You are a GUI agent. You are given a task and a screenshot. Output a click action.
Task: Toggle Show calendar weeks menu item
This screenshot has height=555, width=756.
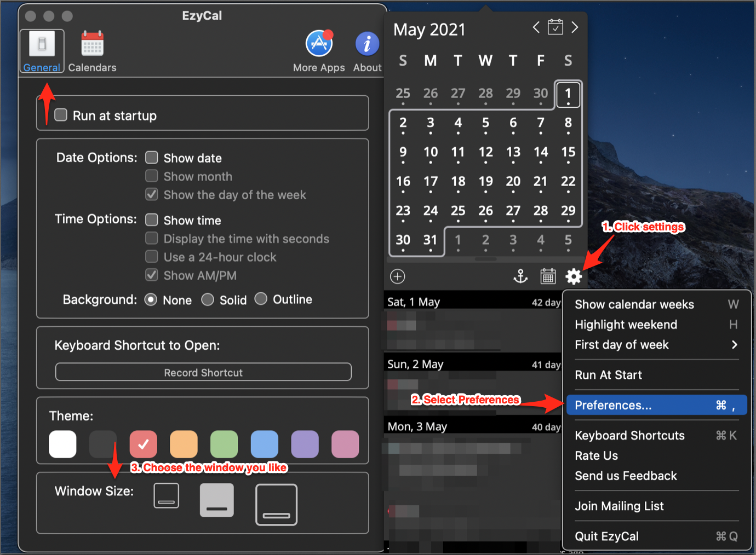coord(657,304)
